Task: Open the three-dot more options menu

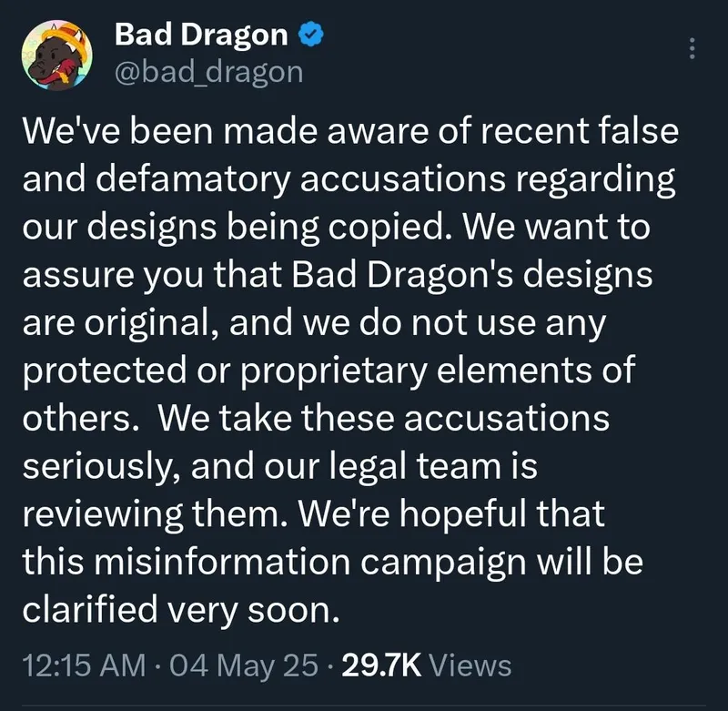Action: pyautogui.click(x=692, y=48)
